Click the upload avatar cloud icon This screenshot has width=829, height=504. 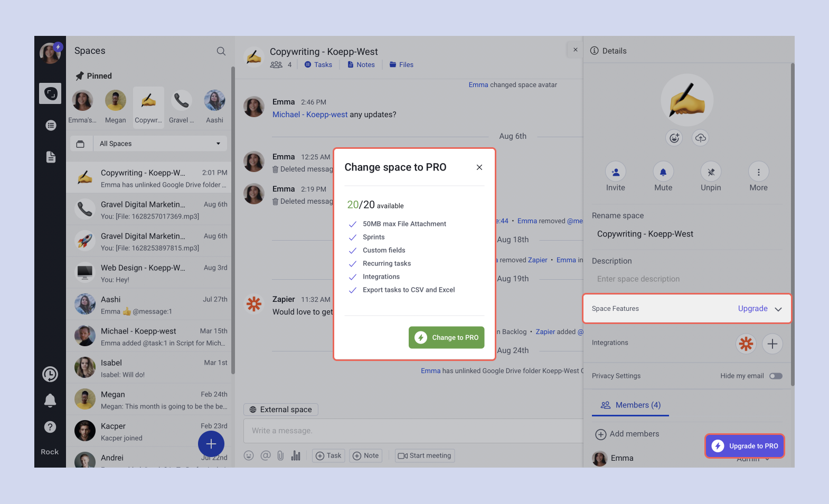click(700, 138)
